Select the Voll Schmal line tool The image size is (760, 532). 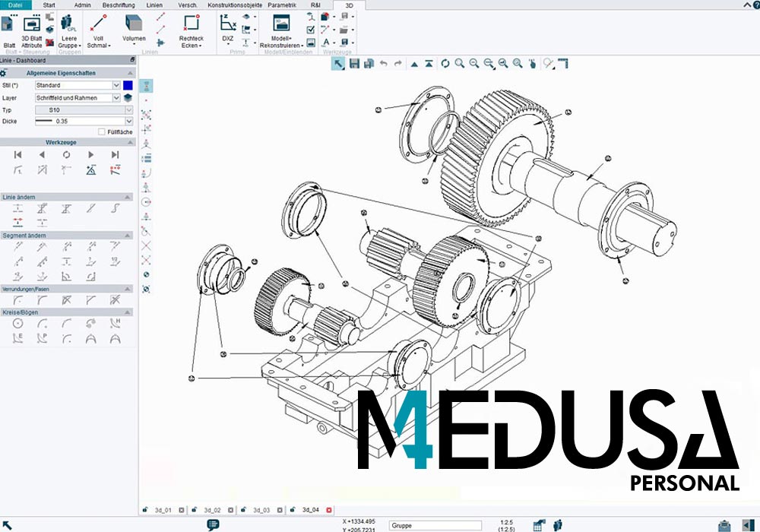[98, 31]
